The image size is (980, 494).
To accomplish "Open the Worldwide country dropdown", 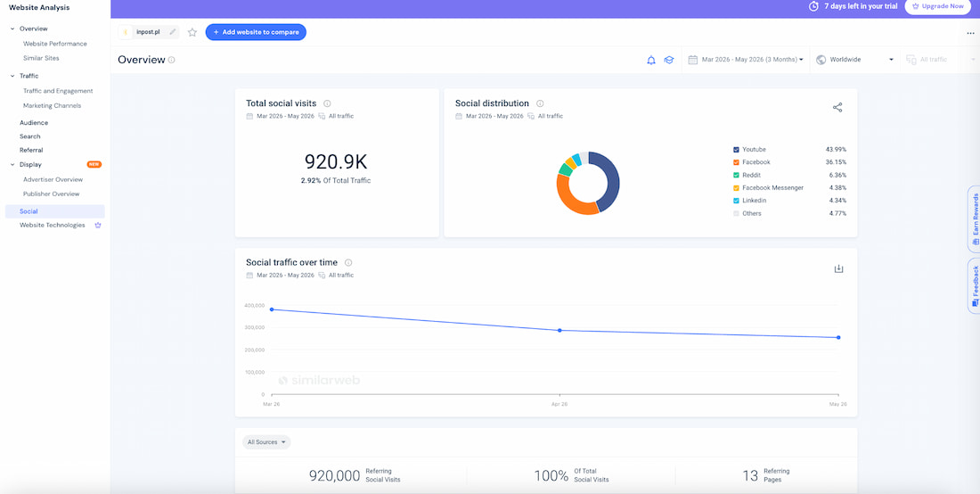I will tap(855, 60).
